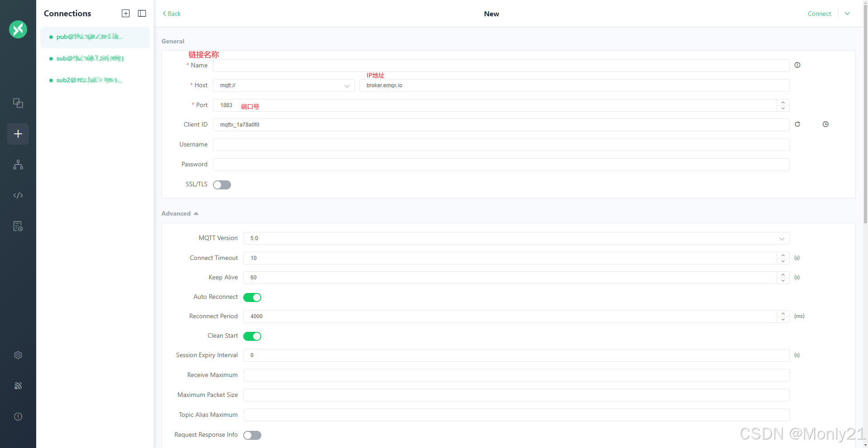Click the Session Expiry Interval field
Screen dimensions: 868x448
coord(516,355)
